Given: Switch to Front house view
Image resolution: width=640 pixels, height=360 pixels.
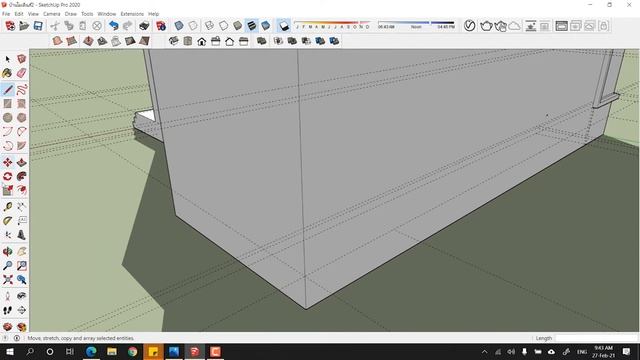Looking at the screenshot, I should pos(202,41).
